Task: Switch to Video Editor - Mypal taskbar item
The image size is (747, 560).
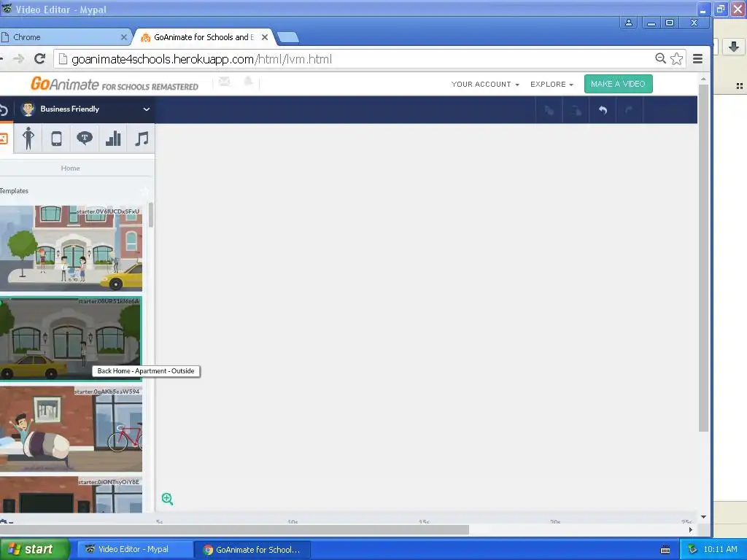Action: point(134,549)
